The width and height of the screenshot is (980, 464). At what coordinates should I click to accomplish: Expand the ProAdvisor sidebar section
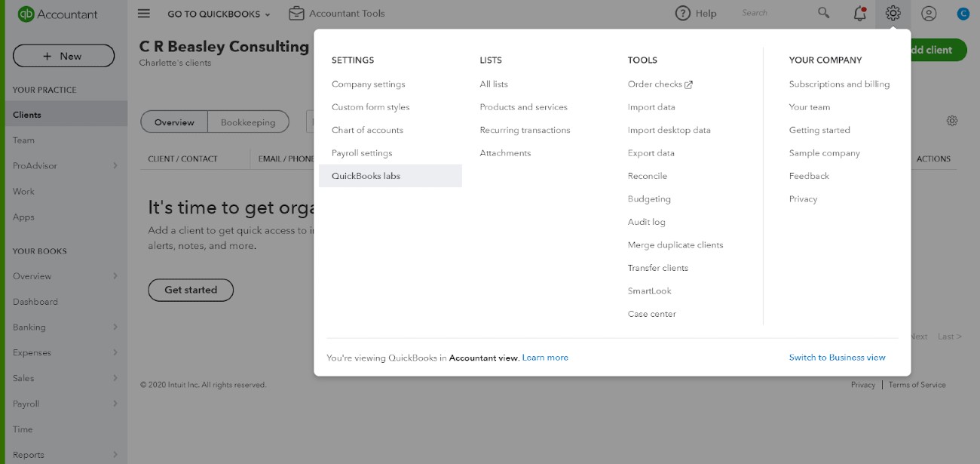[x=63, y=165]
